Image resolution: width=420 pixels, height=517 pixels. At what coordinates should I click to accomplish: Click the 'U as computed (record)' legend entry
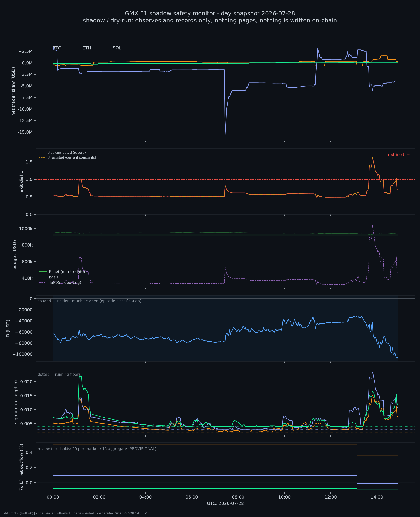(62, 153)
